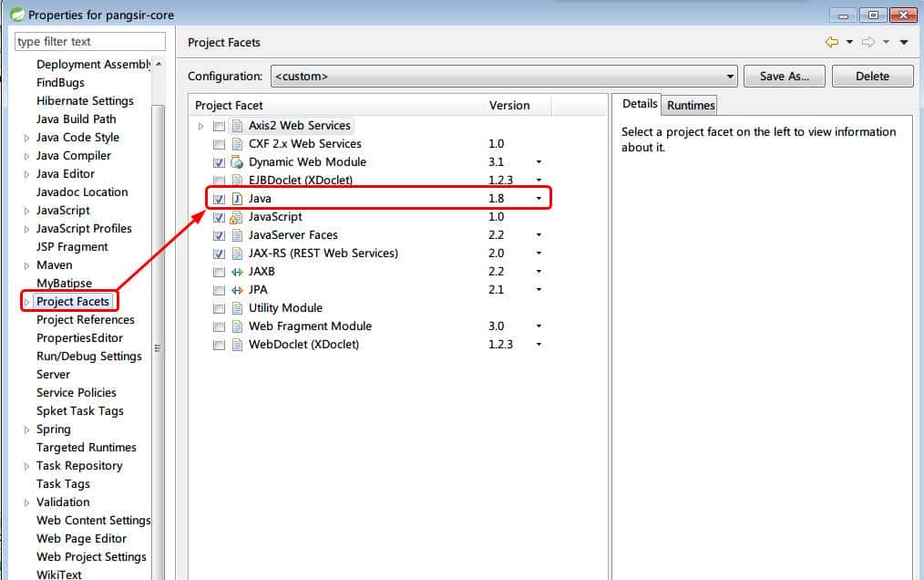Click the forward navigation arrow icon
924x580 pixels.
[868, 42]
